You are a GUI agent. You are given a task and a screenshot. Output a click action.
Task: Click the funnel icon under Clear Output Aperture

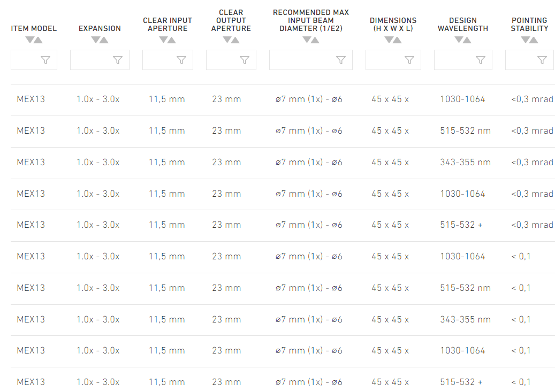coord(244,60)
